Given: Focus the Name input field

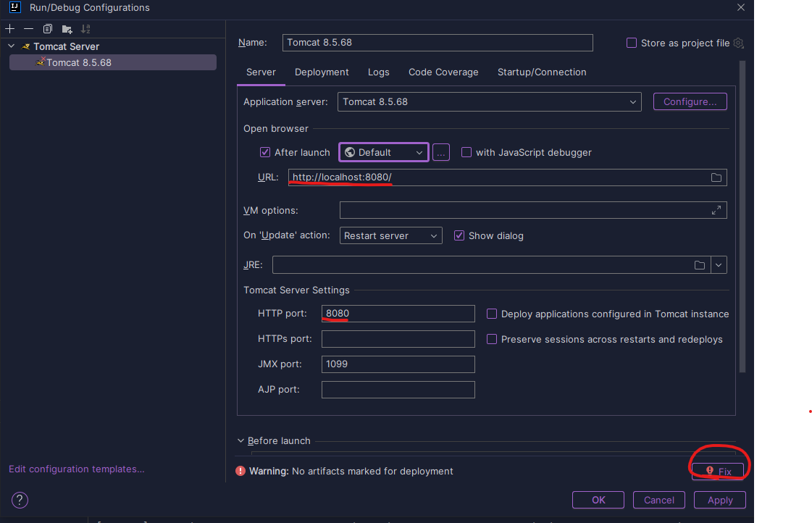Looking at the screenshot, I should click(x=438, y=43).
